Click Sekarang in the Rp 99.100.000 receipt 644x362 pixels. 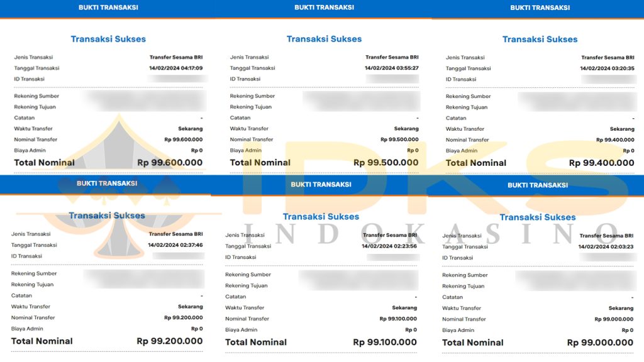[x=404, y=308]
